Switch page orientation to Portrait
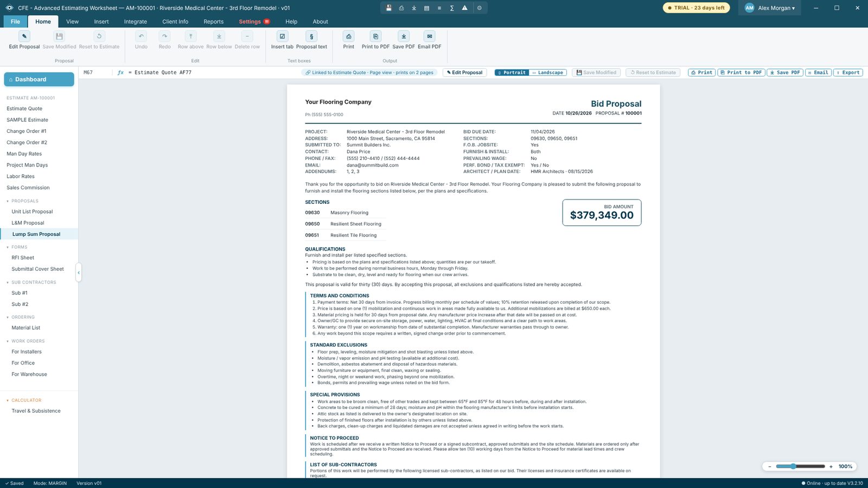 [512, 73]
